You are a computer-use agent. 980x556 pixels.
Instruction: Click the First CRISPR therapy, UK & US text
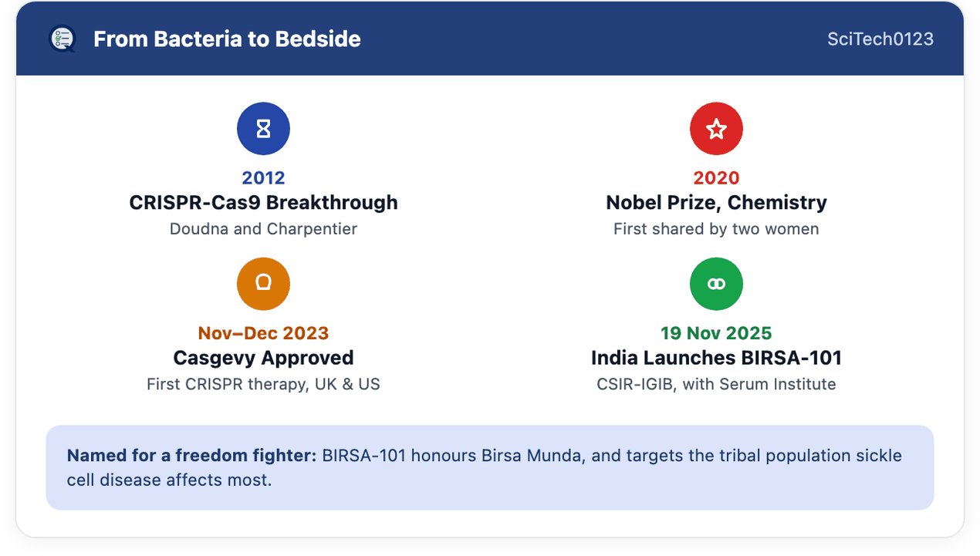pos(263,384)
